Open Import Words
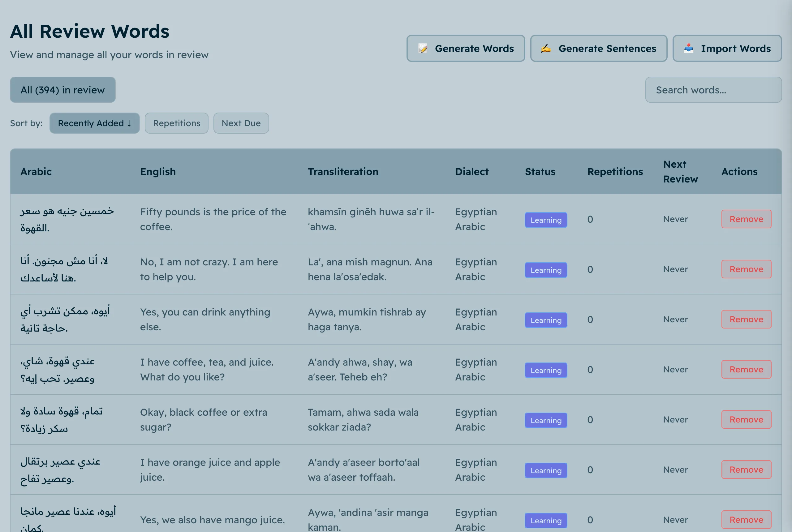 pos(727,48)
